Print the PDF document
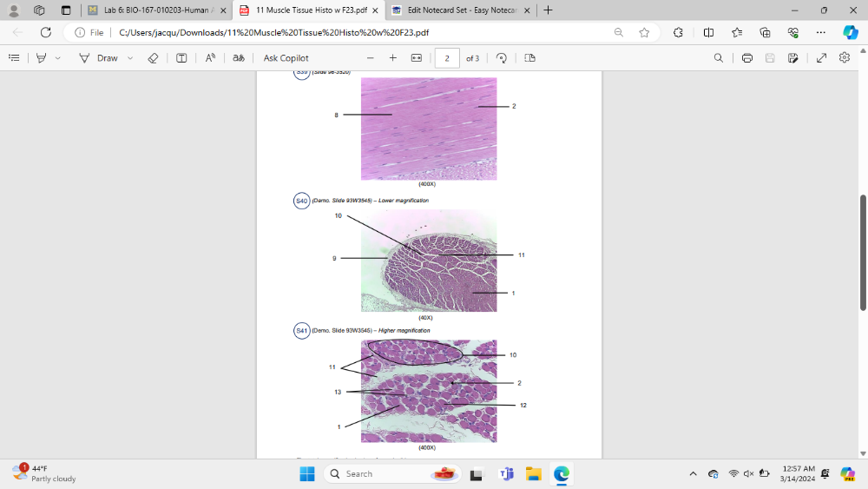 point(746,58)
